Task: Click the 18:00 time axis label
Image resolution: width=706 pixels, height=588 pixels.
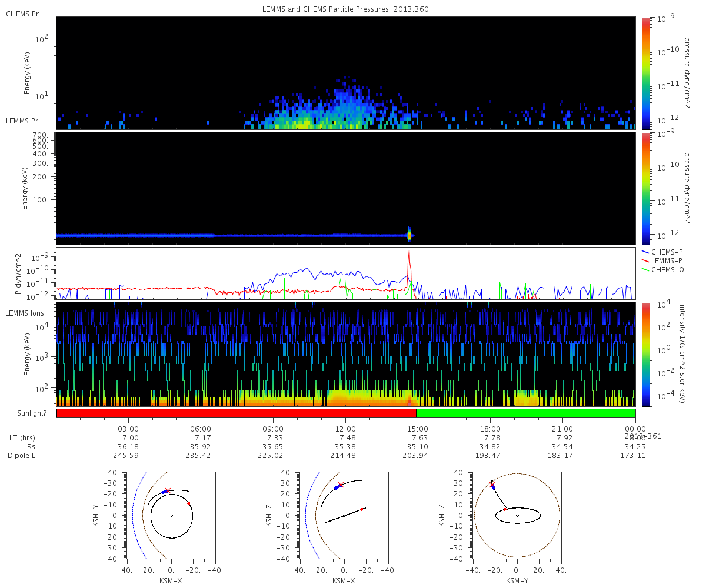Action: (490, 430)
